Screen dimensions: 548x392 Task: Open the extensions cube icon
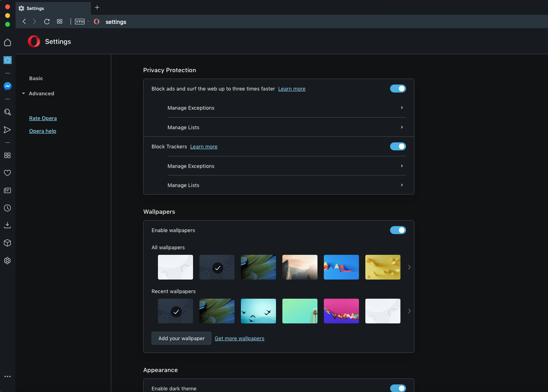[8, 243]
